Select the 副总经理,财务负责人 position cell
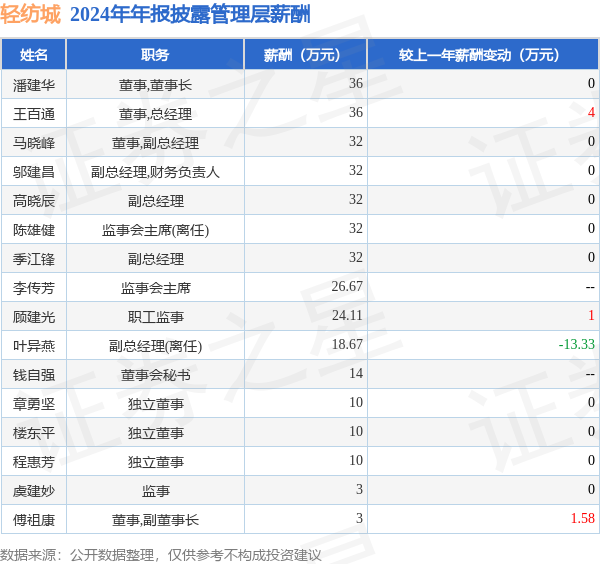Viewport: 600px width, 564px height. click(x=155, y=172)
